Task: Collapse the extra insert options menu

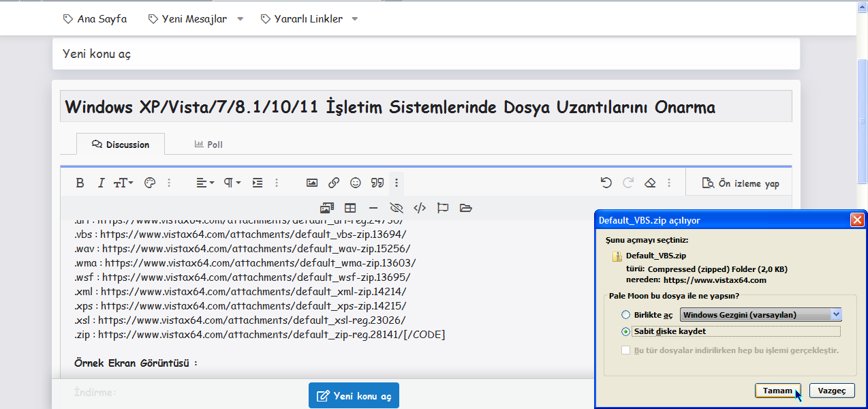Action: tap(397, 183)
